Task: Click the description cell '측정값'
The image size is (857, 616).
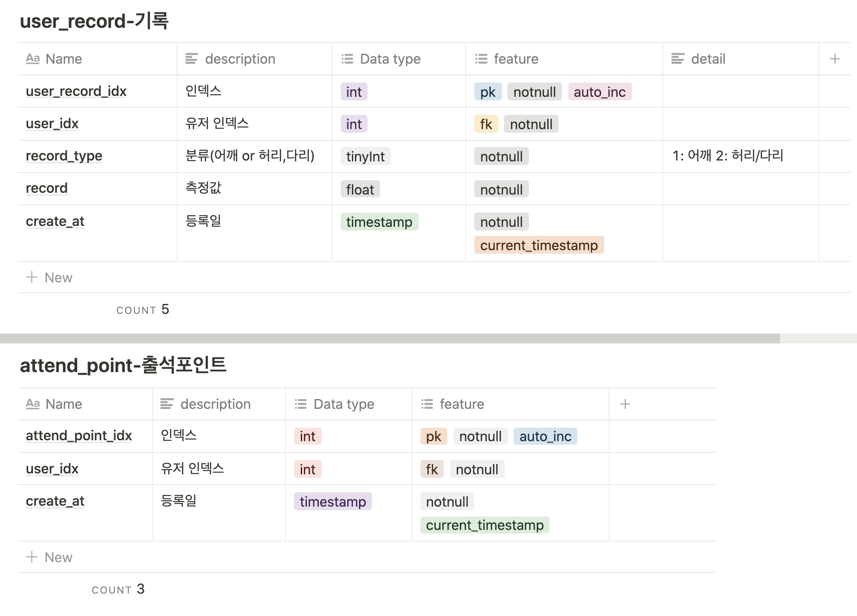Action: (x=203, y=187)
